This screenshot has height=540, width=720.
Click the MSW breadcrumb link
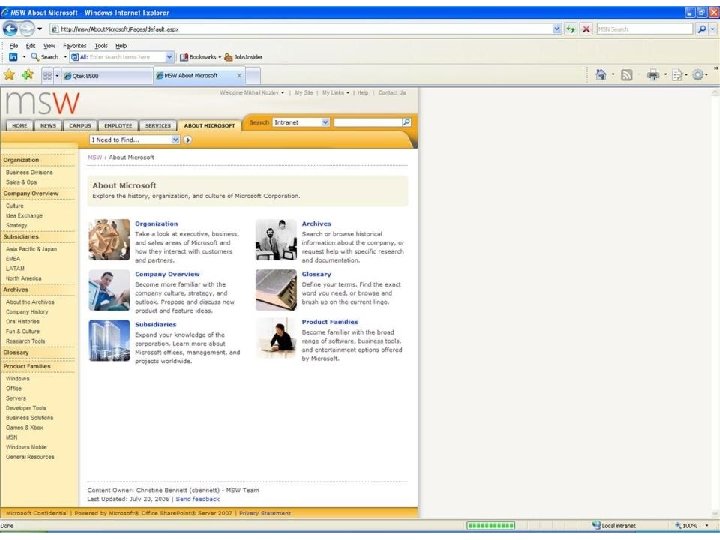[x=95, y=157]
